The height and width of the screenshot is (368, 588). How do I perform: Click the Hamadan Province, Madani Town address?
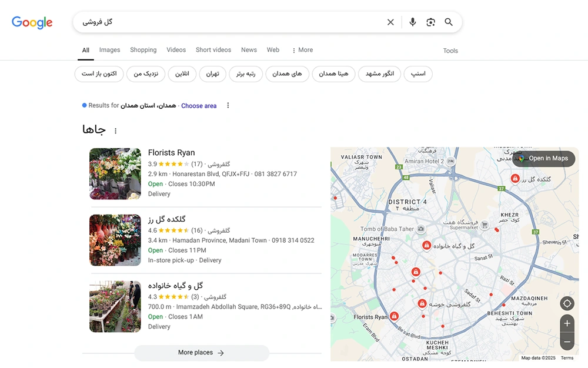click(219, 240)
